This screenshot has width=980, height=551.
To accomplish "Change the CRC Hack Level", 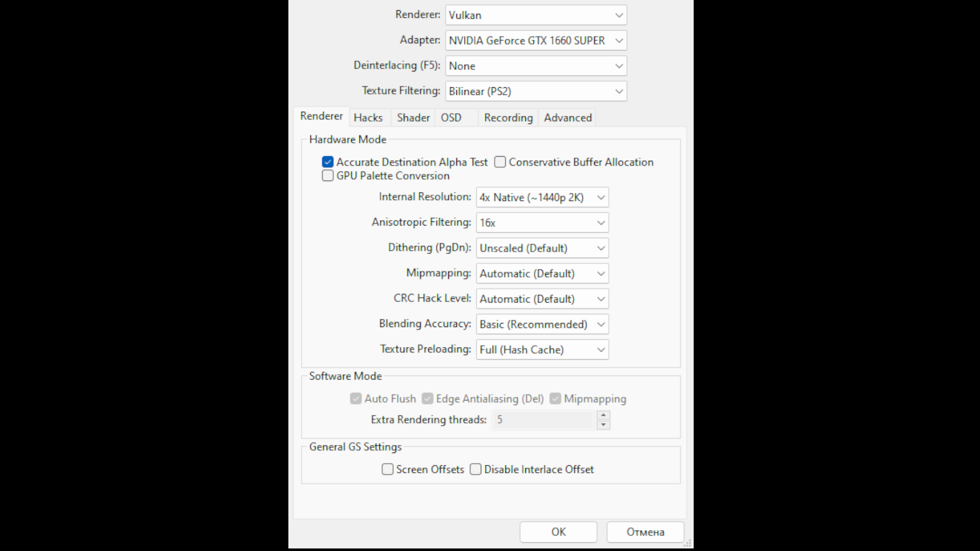I will 542,298.
